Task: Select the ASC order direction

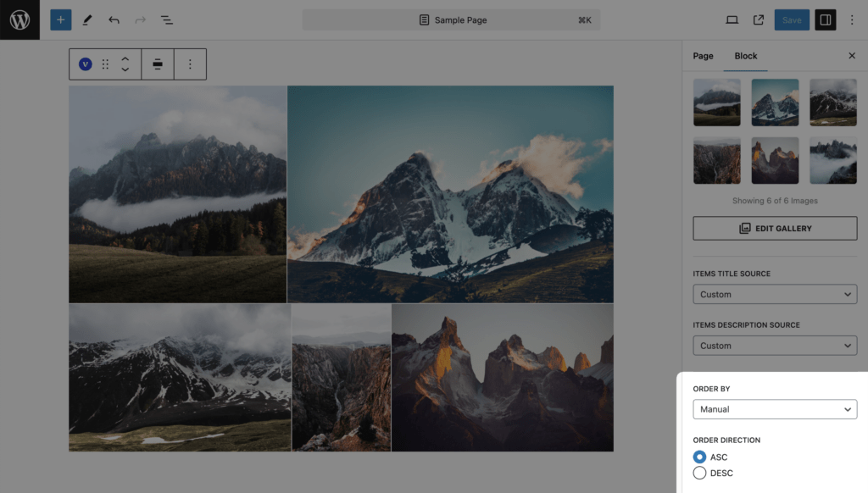Action: click(x=699, y=457)
